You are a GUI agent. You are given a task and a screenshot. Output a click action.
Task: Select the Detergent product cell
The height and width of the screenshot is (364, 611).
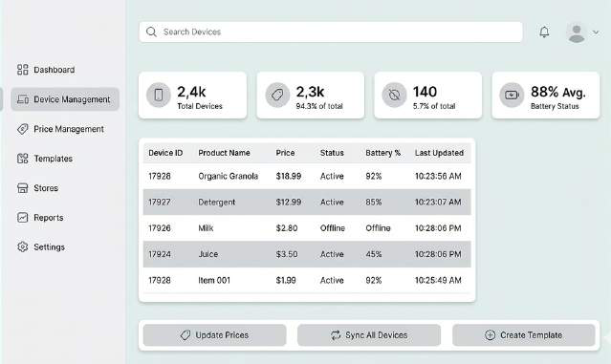pyautogui.click(x=217, y=203)
